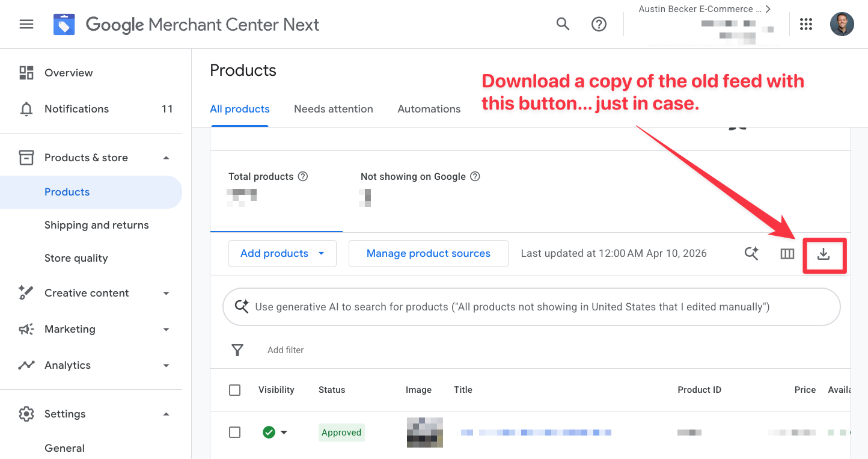Sort by the Title column header
The image size is (868, 459).
pyautogui.click(x=463, y=390)
